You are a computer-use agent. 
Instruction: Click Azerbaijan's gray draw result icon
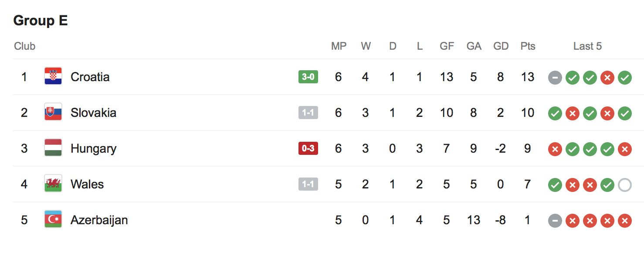(555, 221)
